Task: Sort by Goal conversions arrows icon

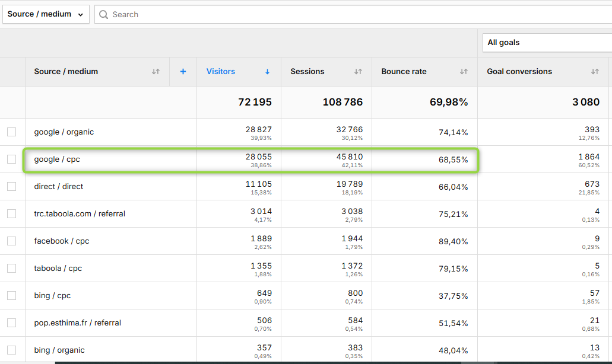Action: pyautogui.click(x=594, y=72)
